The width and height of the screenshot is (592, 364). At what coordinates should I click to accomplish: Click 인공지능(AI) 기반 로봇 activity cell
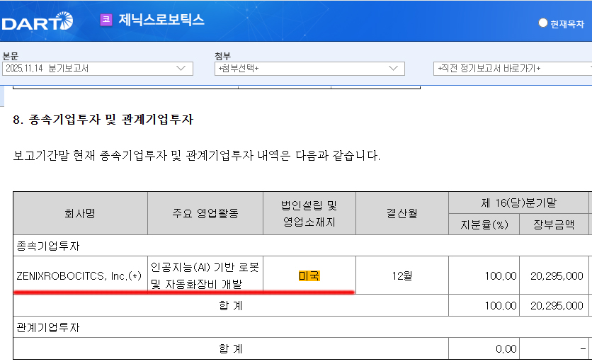(x=205, y=275)
